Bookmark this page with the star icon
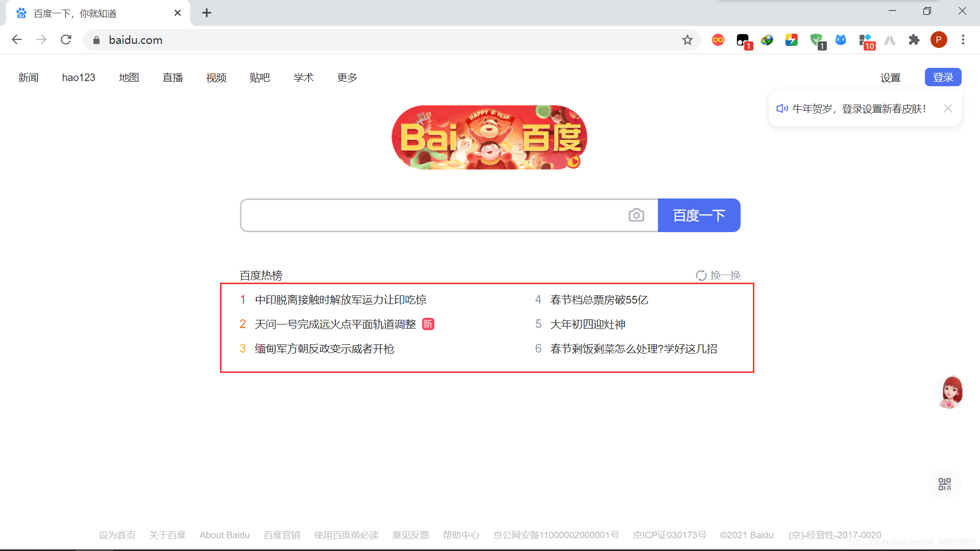The height and width of the screenshot is (551, 980). coord(688,40)
